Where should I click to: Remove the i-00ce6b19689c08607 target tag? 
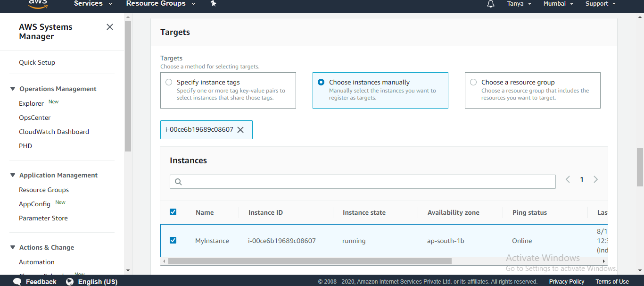240,130
